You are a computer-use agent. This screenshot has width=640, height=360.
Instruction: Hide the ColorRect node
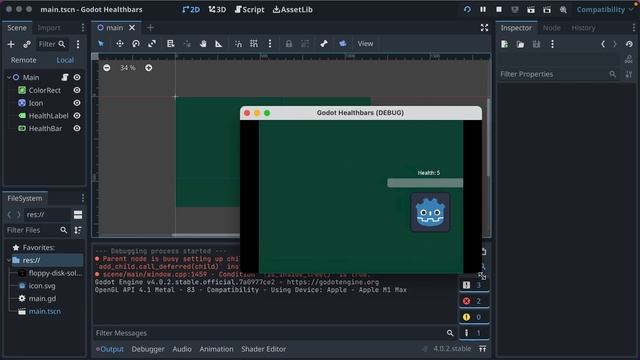(x=77, y=90)
